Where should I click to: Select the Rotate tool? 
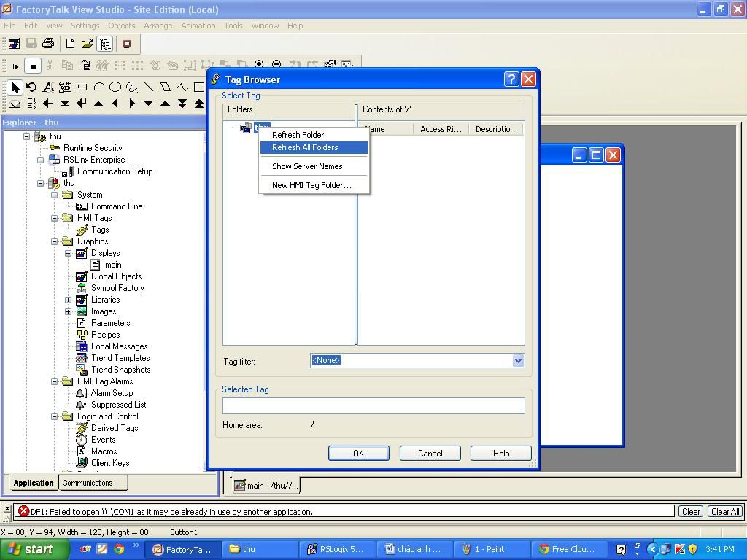(x=31, y=87)
